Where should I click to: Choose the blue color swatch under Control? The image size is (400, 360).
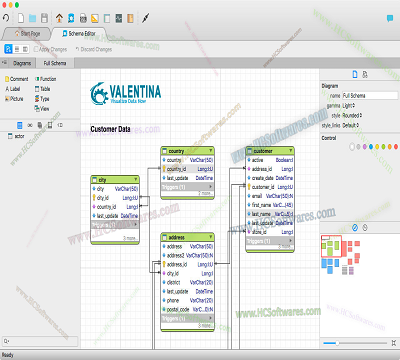click(371, 146)
